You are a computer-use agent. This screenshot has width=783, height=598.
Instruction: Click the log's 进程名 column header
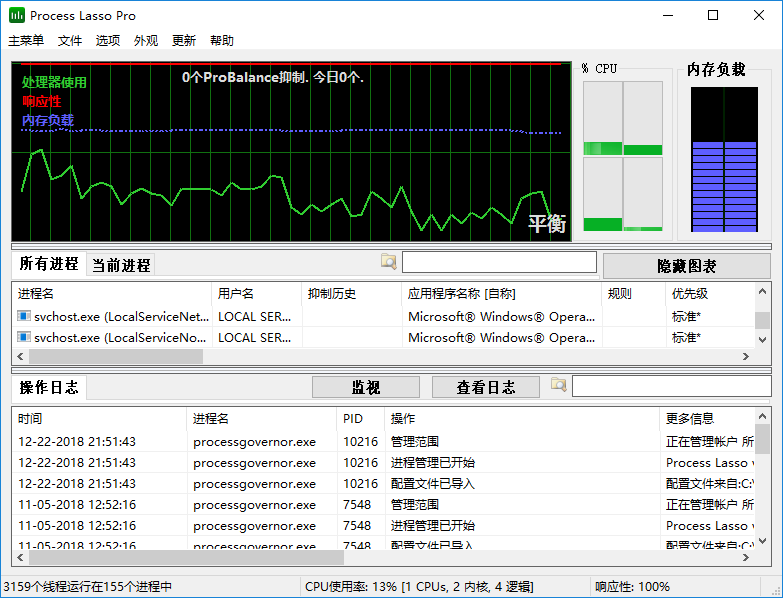point(262,418)
